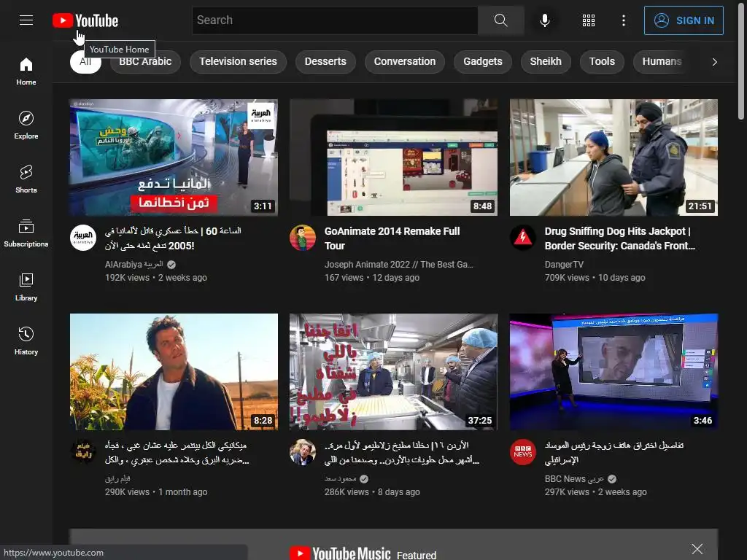747x560 pixels.
Task: Open the three-dot settings menu
Action: point(623,20)
